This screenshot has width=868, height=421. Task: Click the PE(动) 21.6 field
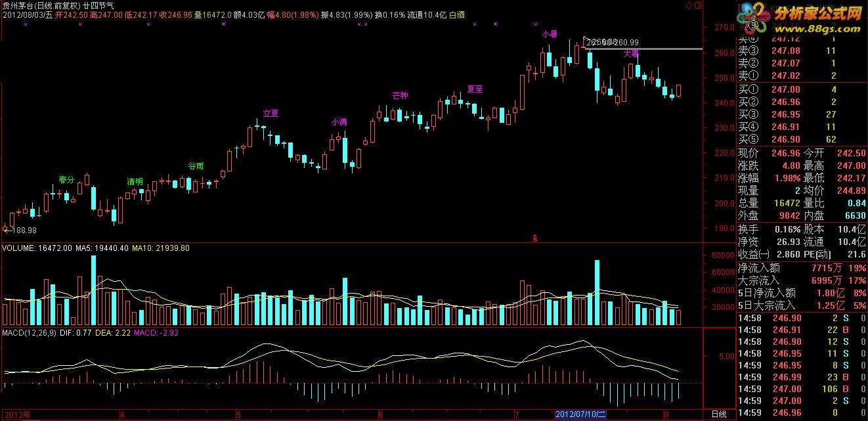[835, 254]
